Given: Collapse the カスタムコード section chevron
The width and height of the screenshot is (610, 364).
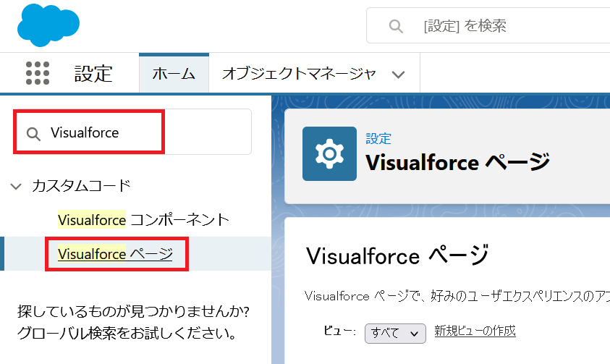Looking at the screenshot, I should 16,186.
